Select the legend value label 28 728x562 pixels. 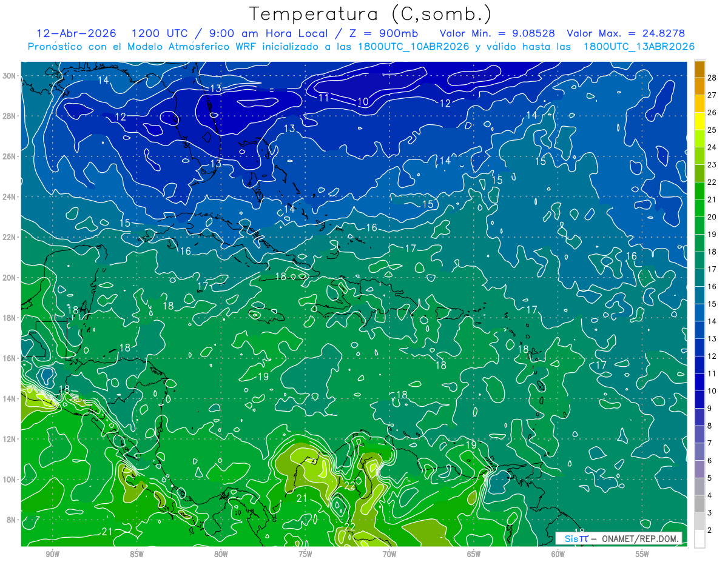click(x=712, y=78)
